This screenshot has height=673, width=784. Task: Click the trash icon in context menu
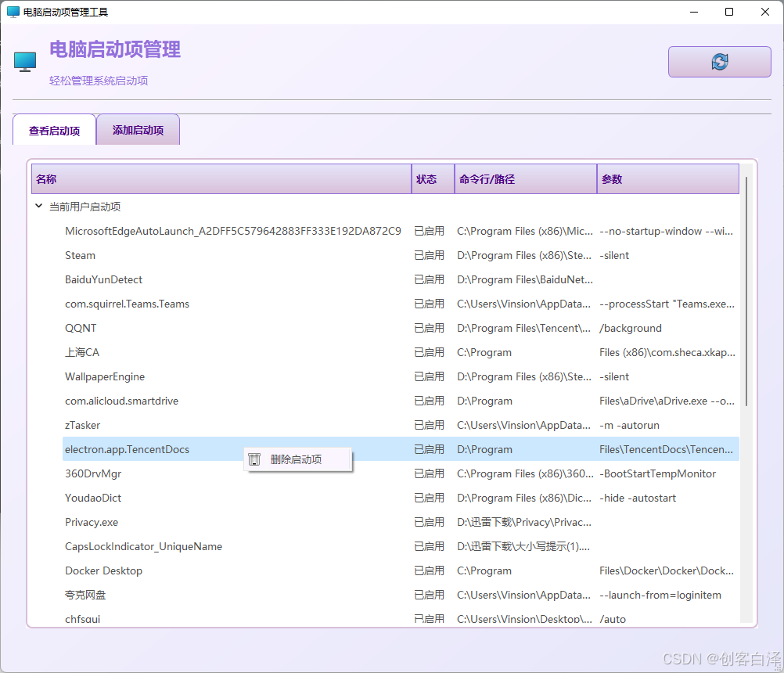tap(254, 459)
